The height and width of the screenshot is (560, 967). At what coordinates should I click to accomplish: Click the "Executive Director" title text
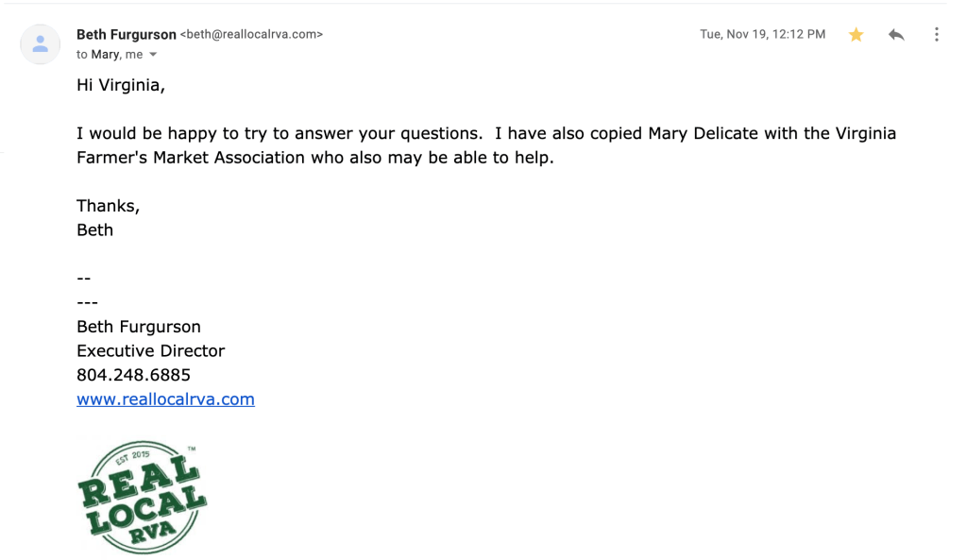(150, 350)
